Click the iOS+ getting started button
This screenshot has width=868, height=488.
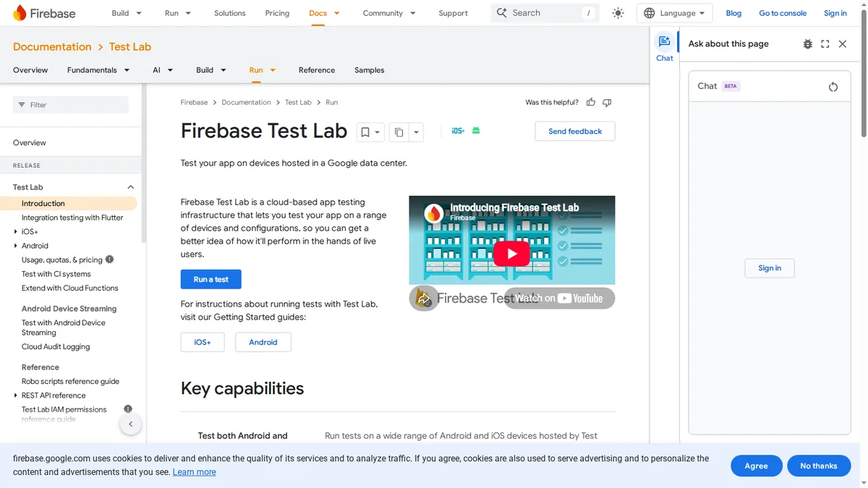click(x=203, y=342)
